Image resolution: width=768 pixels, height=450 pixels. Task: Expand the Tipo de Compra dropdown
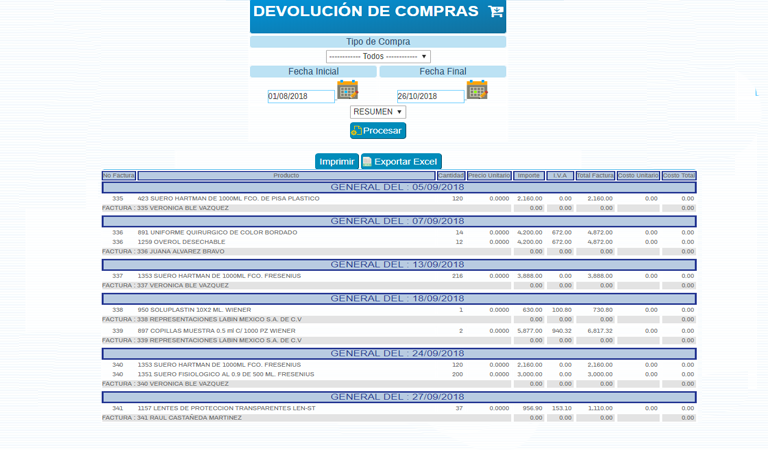pyautogui.click(x=378, y=57)
